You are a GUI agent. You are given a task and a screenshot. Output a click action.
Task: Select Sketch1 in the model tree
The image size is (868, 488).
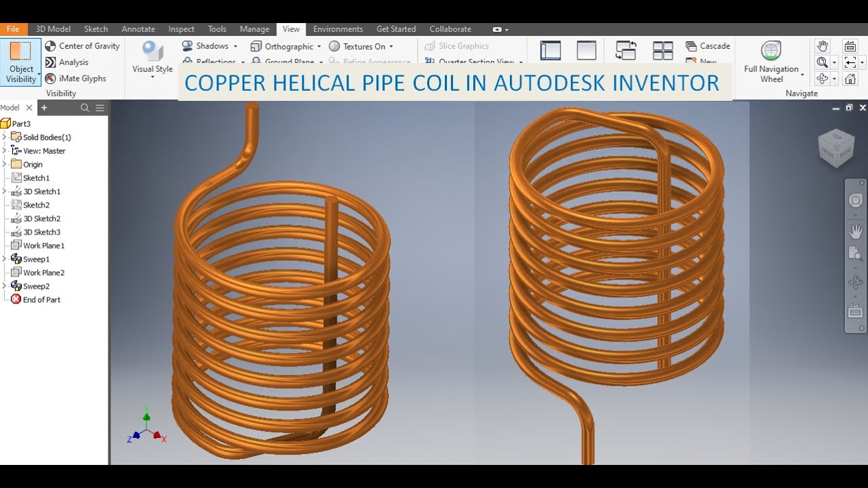pyautogui.click(x=31, y=178)
